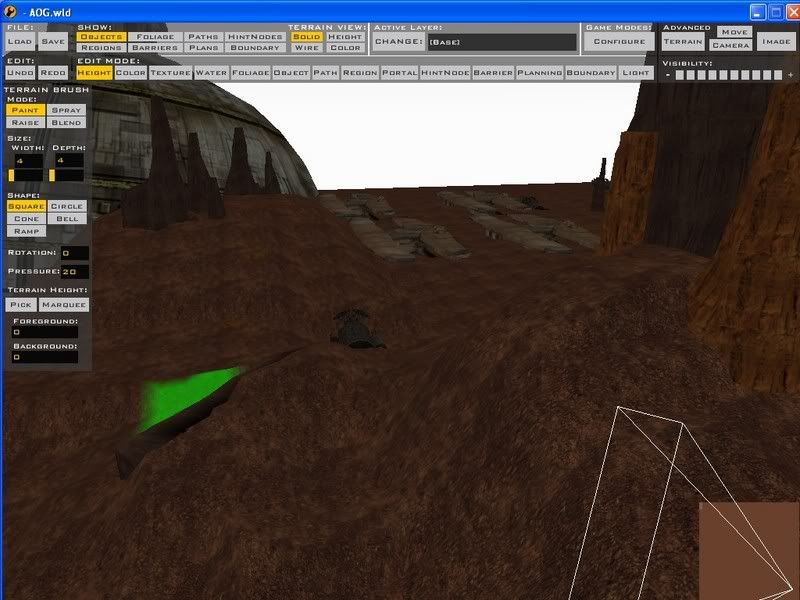Screen dimensions: 800x600
Task: Choose Circle brush shape
Action: [67, 206]
